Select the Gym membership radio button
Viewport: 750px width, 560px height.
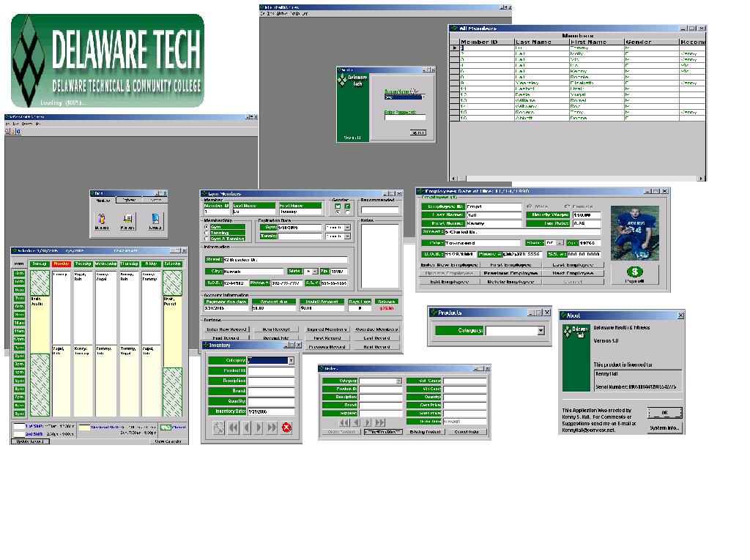[207, 227]
